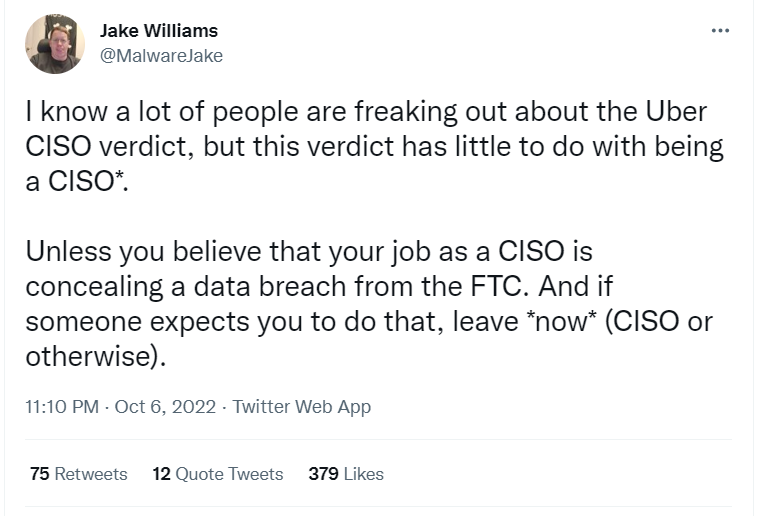Click the number 12 quote count

pyautogui.click(x=161, y=474)
